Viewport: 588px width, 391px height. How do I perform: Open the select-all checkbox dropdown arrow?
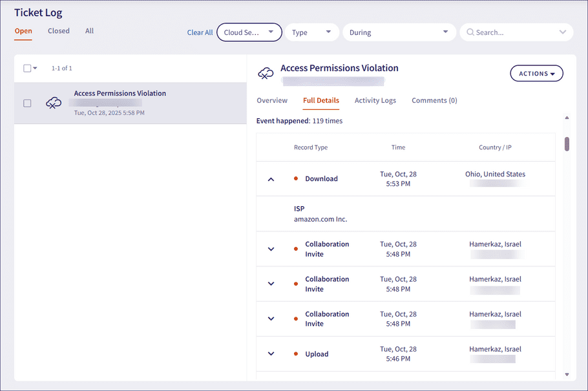click(x=35, y=69)
